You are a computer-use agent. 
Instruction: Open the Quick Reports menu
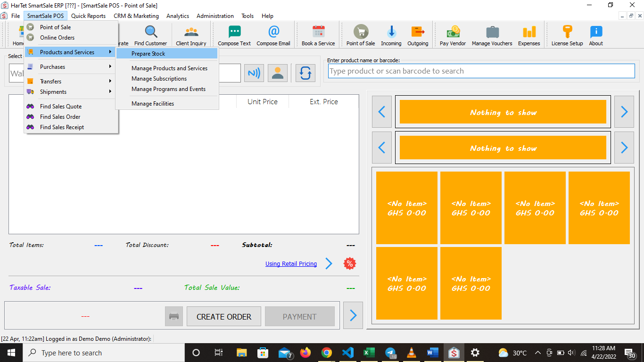88,16
